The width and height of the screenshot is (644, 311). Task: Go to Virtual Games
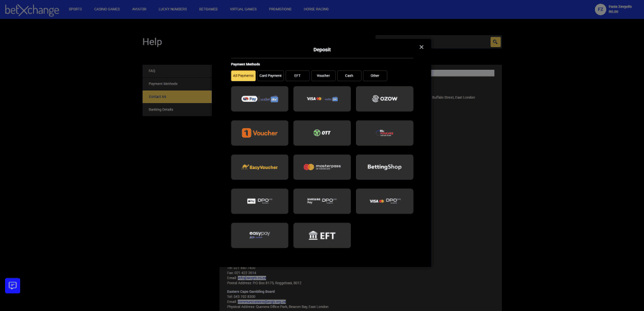[x=243, y=9]
